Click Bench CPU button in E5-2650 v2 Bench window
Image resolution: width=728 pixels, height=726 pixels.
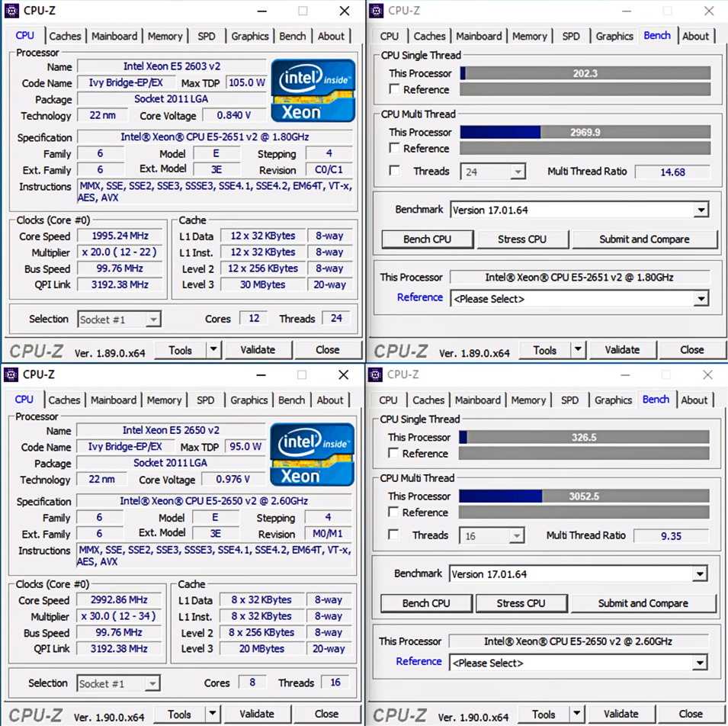click(x=426, y=603)
